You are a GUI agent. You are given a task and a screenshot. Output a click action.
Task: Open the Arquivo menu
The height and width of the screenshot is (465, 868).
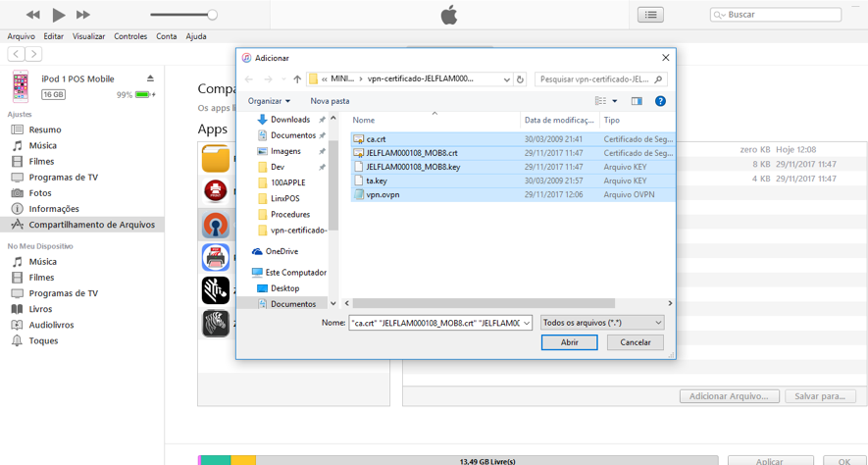[21, 36]
